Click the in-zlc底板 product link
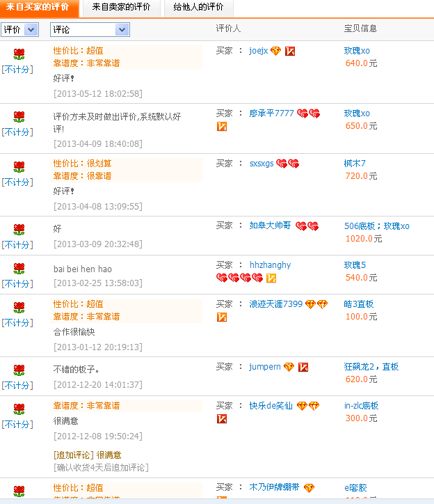Screen dimensions: 434x504 [361, 406]
